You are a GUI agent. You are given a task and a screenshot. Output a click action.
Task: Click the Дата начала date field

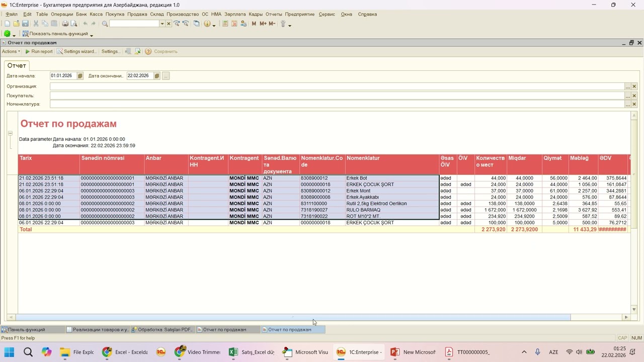coord(63,76)
